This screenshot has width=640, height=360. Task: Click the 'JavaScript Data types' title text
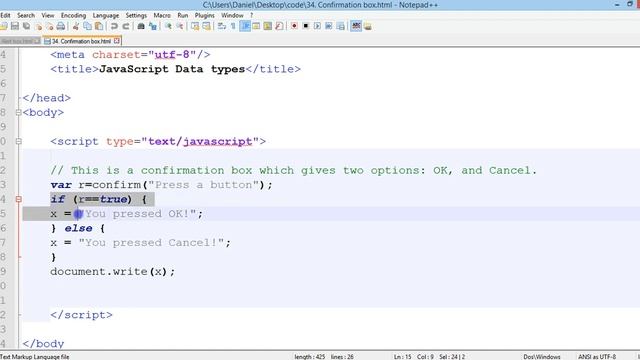[172, 69]
